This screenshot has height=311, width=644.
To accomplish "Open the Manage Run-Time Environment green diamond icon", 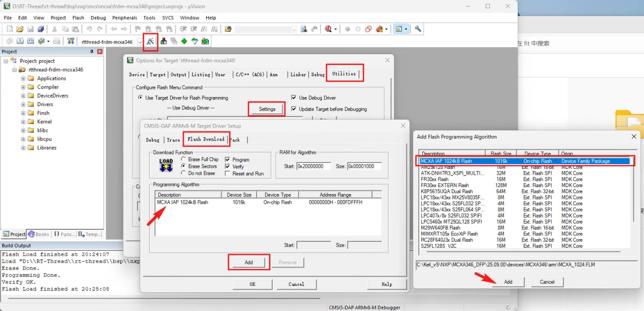I will pyautogui.click(x=184, y=41).
